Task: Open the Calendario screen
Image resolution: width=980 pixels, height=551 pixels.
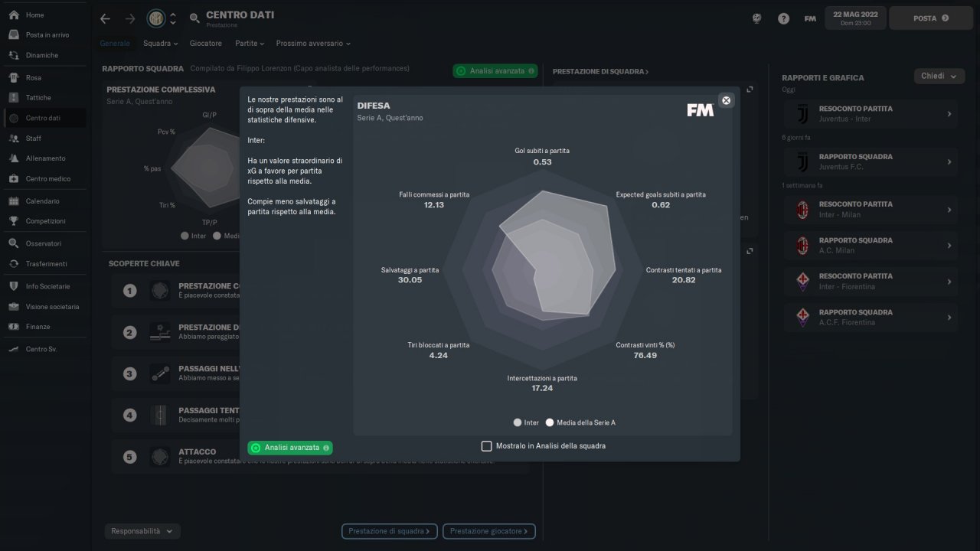Action: (44, 201)
